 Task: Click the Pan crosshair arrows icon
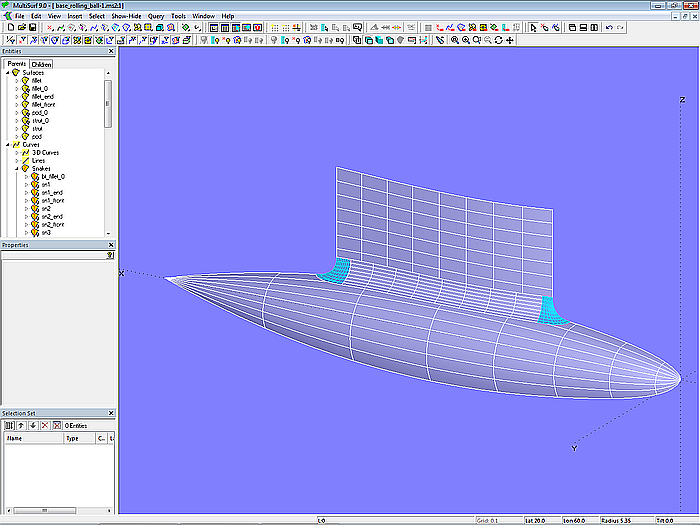click(x=511, y=40)
